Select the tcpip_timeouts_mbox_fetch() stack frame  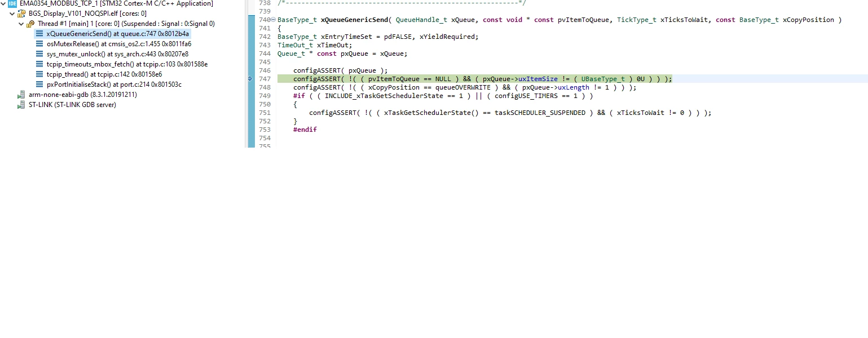click(127, 64)
